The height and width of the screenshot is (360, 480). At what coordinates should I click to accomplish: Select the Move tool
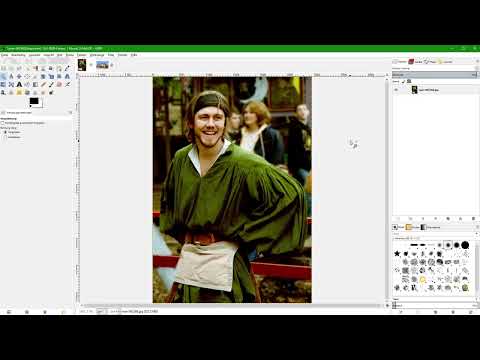pyautogui.click(x=19, y=76)
